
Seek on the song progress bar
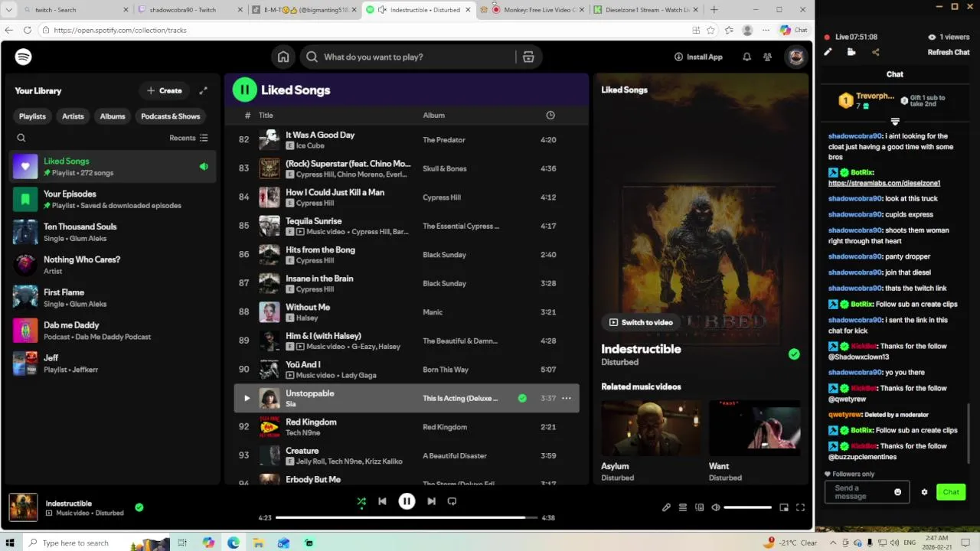[405, 517]
